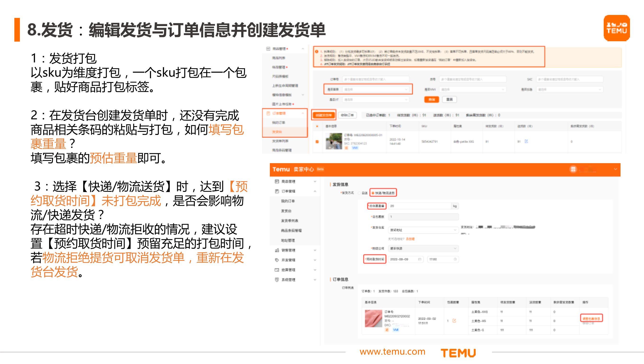The height and width of the screenshot is (364, 644).
Task: Expand the 销售管理 chevron
Action: click(315, 250)
